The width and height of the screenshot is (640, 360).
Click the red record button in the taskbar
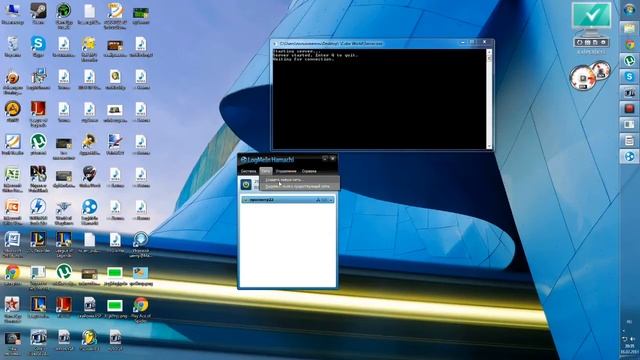pos(630,109)
